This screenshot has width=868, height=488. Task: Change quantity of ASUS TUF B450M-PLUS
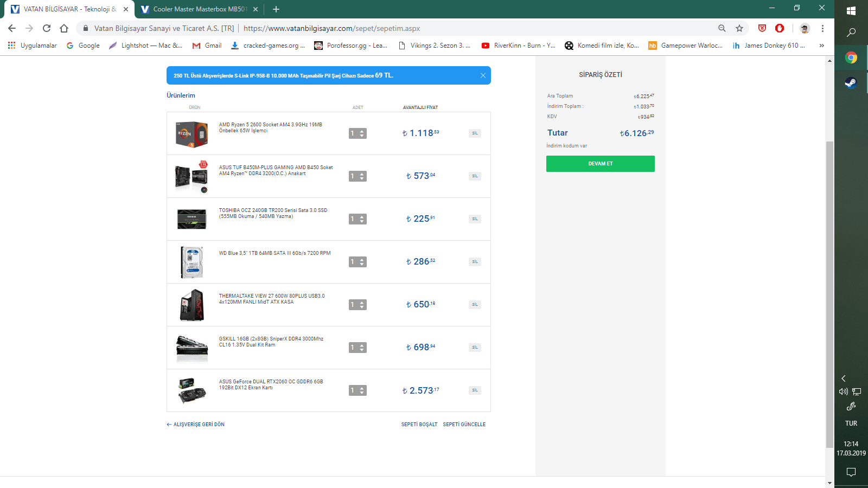358,176
